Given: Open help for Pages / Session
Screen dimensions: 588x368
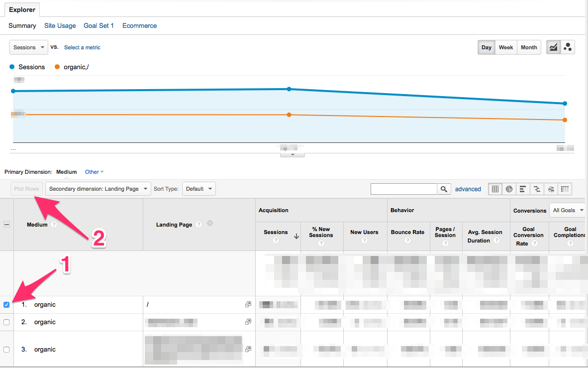Looking at the screenshot, I should (x=446, y=244).
